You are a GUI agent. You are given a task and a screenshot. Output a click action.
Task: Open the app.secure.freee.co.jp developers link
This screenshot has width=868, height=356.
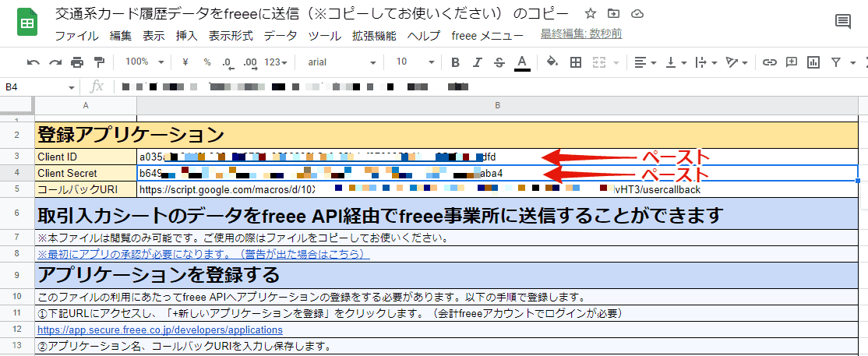[160, 330]
